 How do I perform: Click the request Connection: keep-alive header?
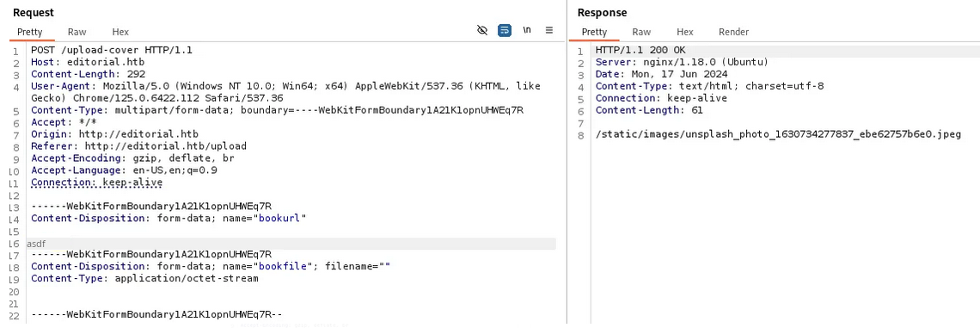pos(97,183)
